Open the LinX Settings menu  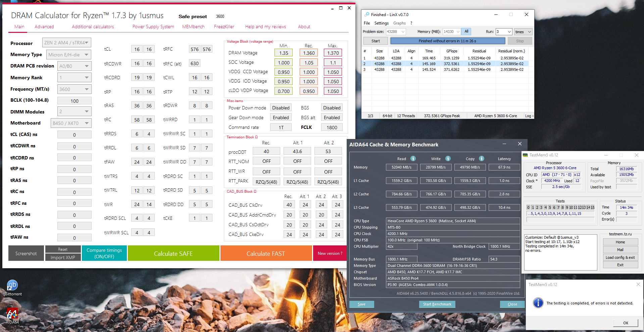382,23
